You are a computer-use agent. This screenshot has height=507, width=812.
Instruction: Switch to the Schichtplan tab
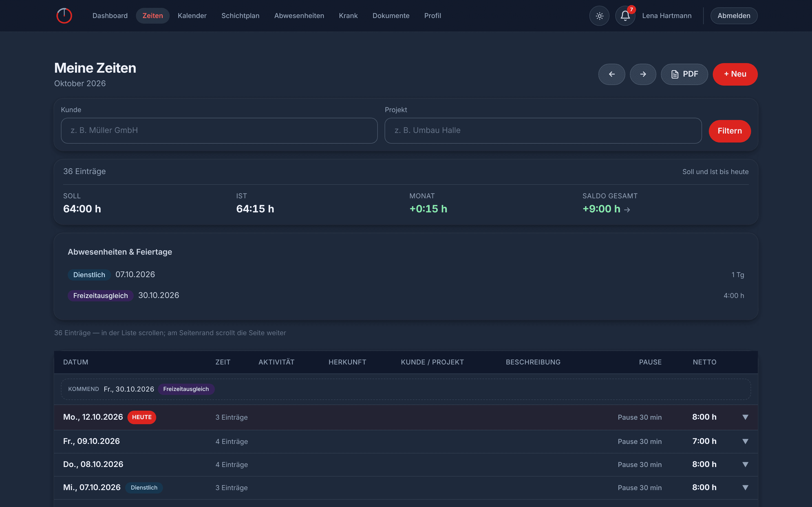[x=240, y=16]
